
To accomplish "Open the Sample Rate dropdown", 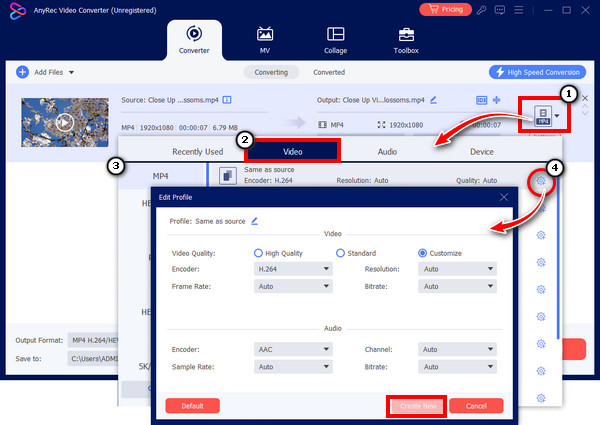I will (x=293, y=367).
